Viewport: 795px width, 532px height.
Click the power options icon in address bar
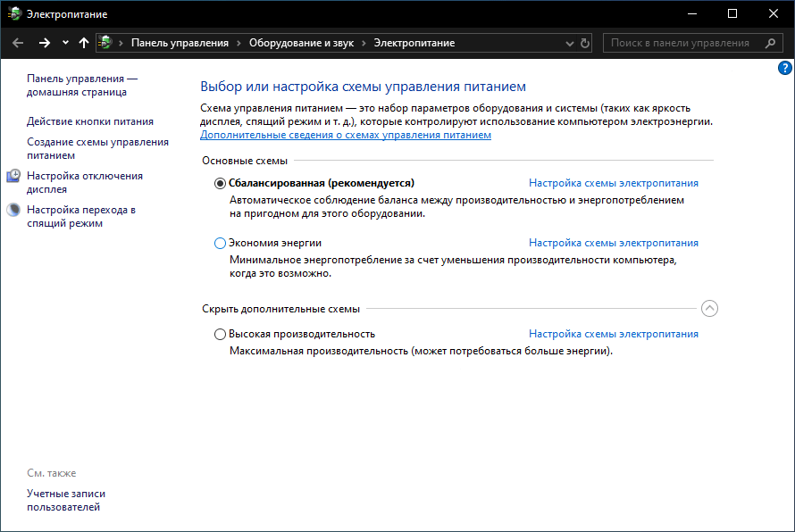pyautogui.click(x=105, y=43)
